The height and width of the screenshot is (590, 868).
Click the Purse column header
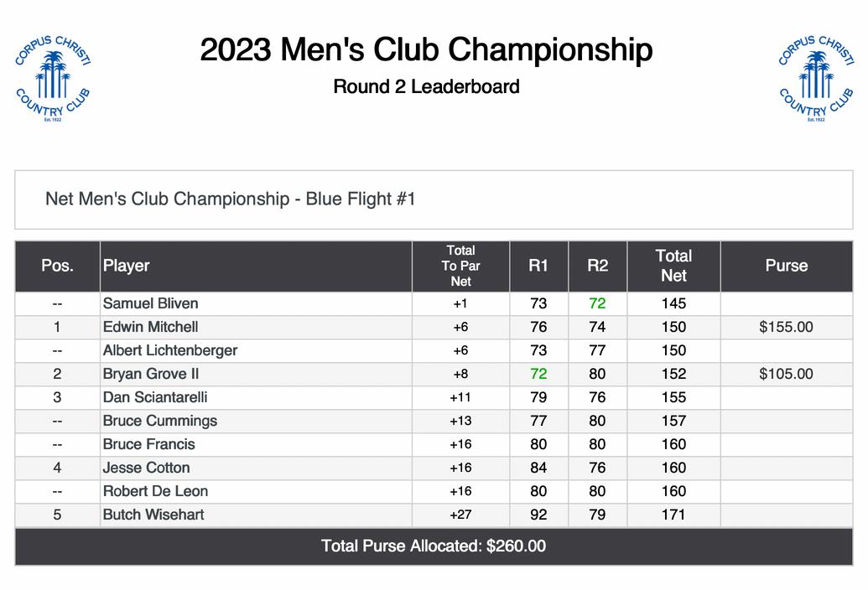(x=786, y=266)
